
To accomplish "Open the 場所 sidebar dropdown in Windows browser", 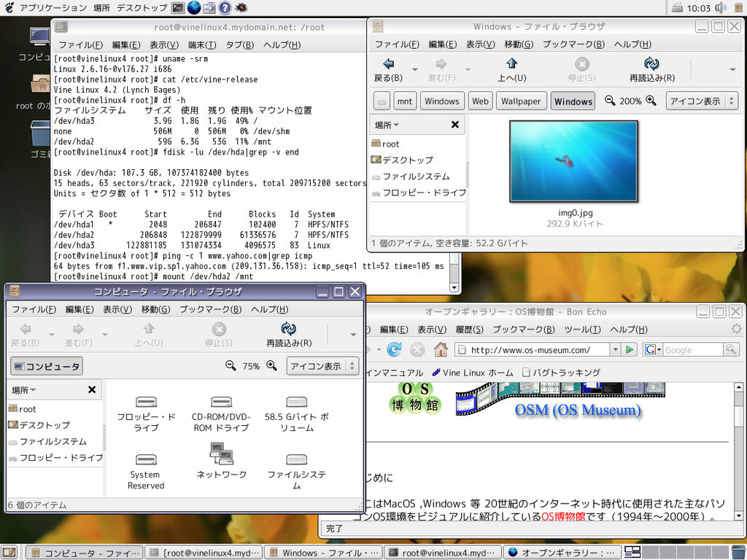I will pos(387,125).
